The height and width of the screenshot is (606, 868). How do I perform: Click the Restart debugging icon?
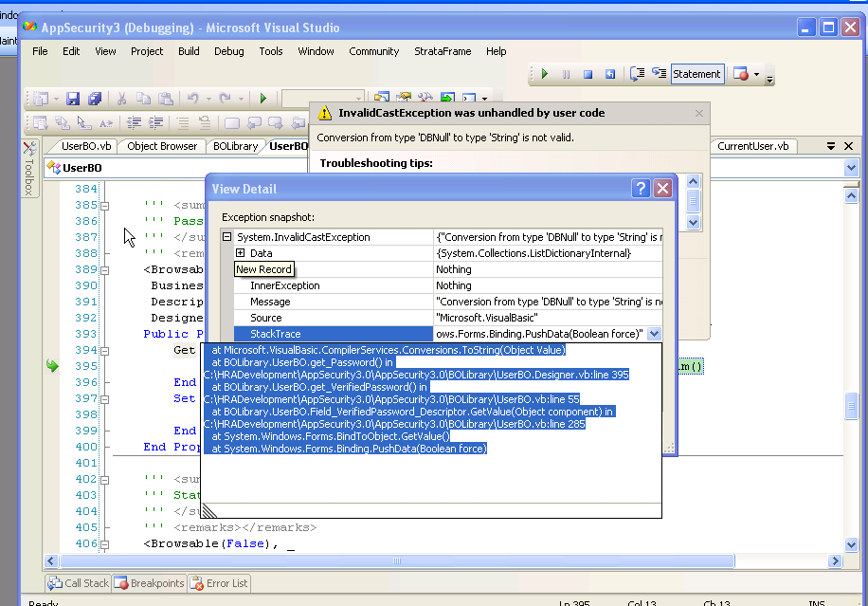(x=609, y=74)
